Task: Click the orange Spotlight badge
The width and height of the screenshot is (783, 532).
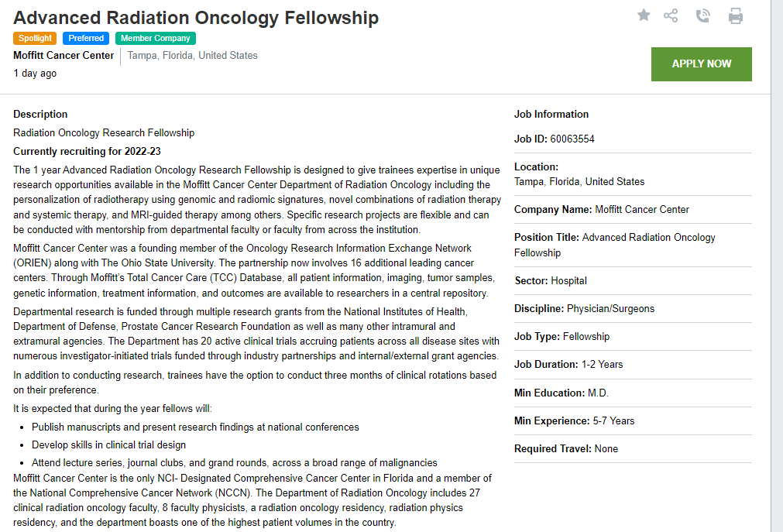Action: click(36, 38)
